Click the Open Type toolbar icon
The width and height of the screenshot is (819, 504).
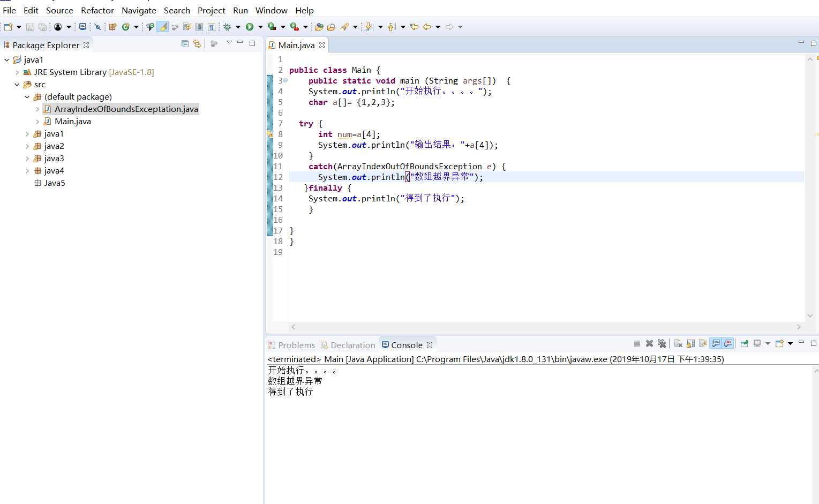pos(319,27)
